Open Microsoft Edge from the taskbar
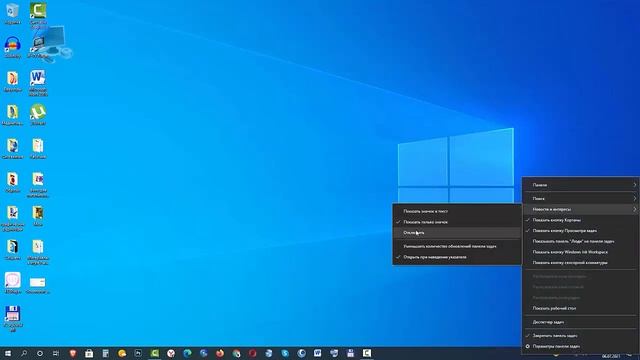Viewport: 640px width, 360px height. click(x=187, y=353)
